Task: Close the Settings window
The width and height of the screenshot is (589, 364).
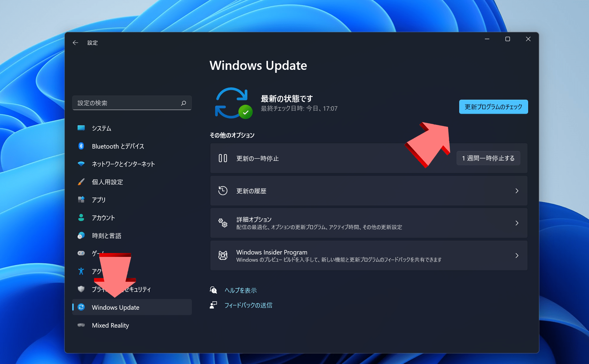Action: pyautogui.click(x=528, y=39)
